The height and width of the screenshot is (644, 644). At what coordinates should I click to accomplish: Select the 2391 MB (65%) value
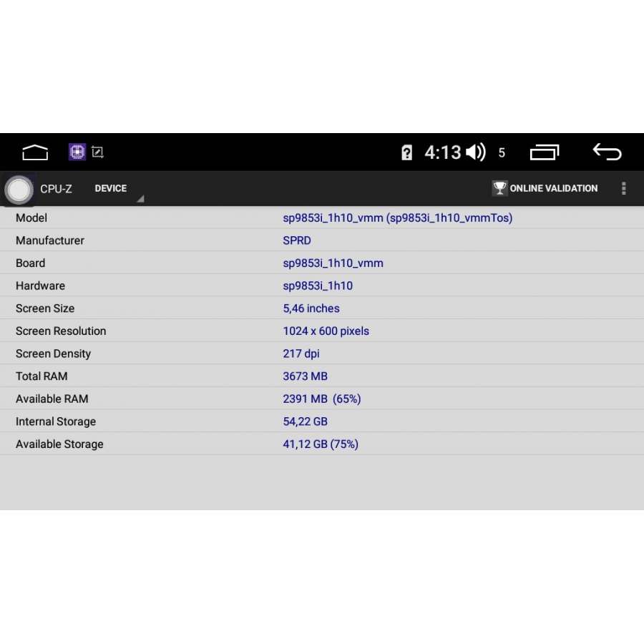pyautogui.click(x=321, y=399)
